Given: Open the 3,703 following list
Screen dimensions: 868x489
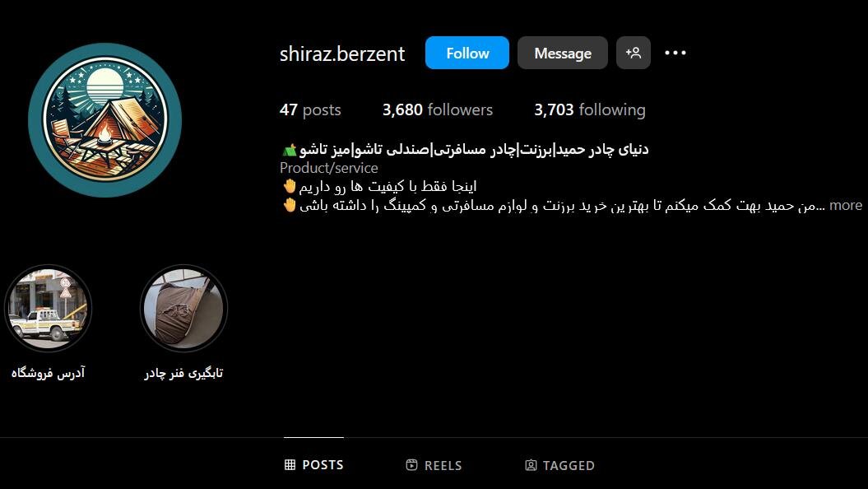Looking at the screenshot, I should coord(590,109).
